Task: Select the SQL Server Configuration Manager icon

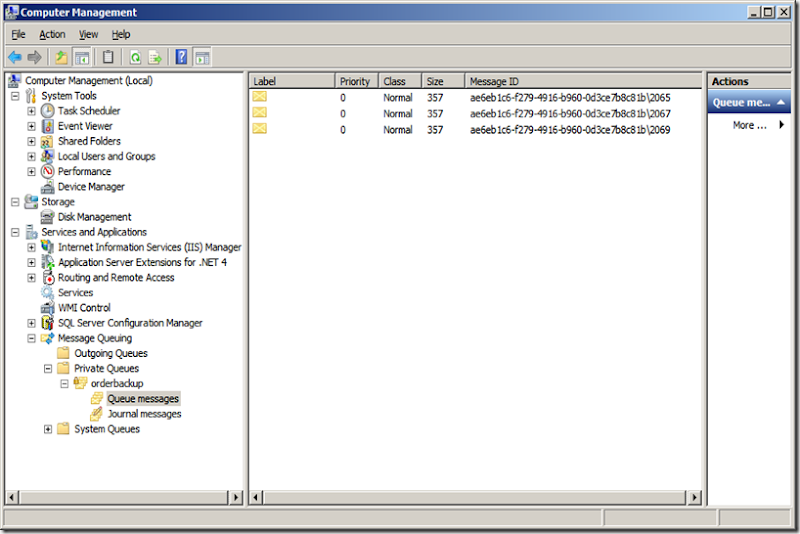Action: pyautogui.click(x=47, y=323)
